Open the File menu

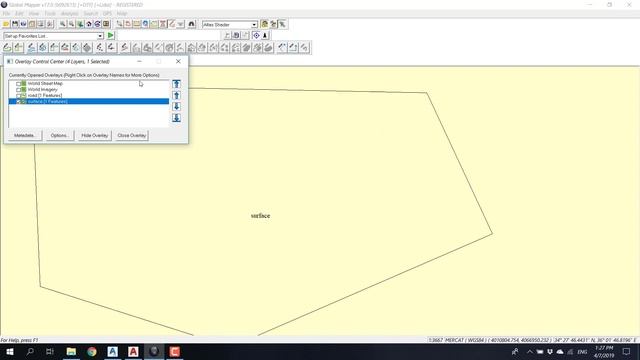(7, 13)
